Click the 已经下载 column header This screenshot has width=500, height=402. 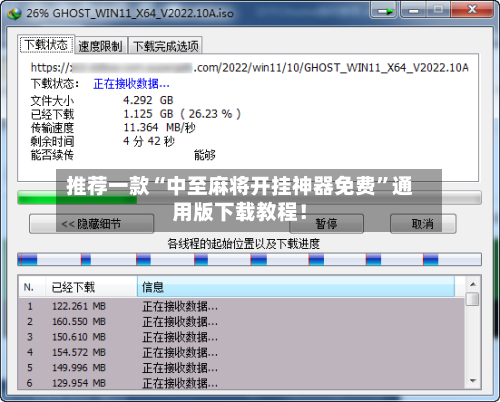[91, 286]
